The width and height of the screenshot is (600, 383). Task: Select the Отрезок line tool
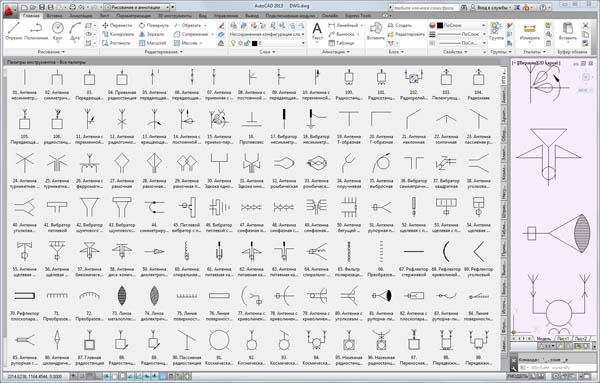click(13, 31)
